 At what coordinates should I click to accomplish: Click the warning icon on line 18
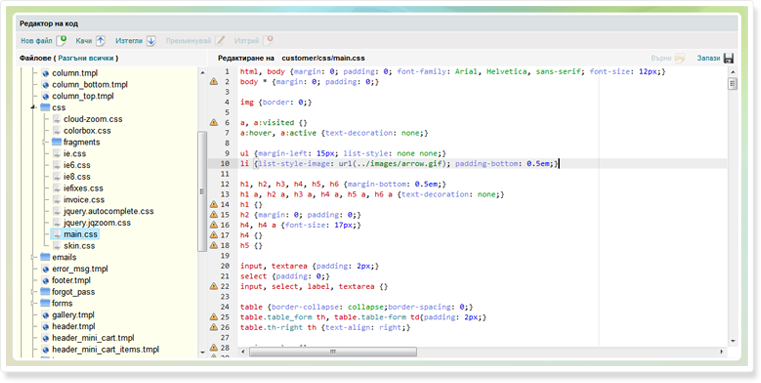(214, 245)
